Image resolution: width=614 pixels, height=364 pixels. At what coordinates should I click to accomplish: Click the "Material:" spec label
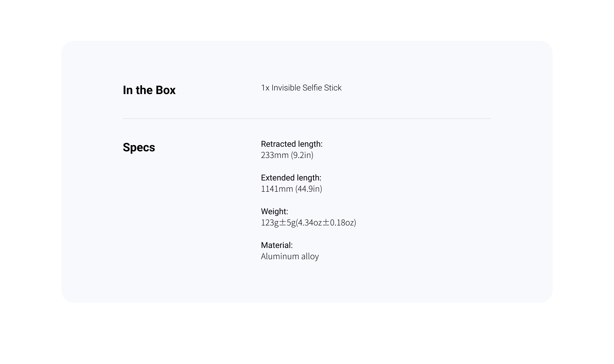(277, 245)
